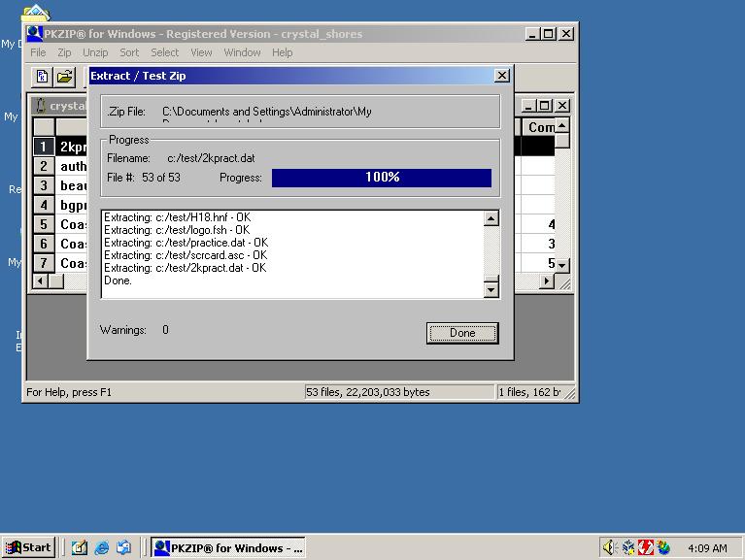
Task: Click the 100% extraction progress bar
Action: click(382, 178)
